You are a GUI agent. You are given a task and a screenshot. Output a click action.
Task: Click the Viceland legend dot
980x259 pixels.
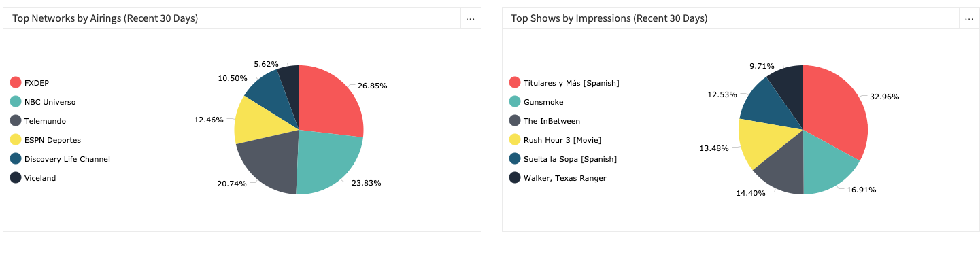pos(16,178)
